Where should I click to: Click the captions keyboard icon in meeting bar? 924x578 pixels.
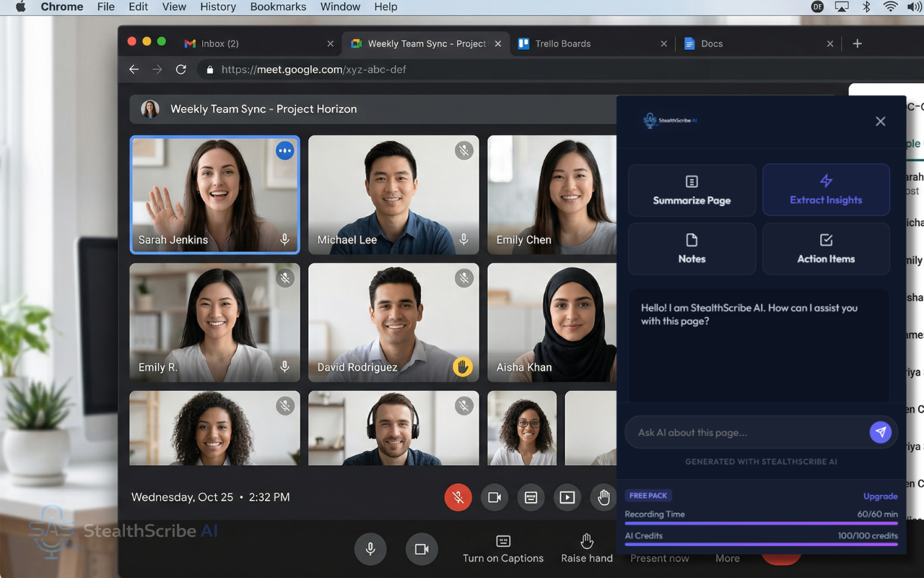531,497
